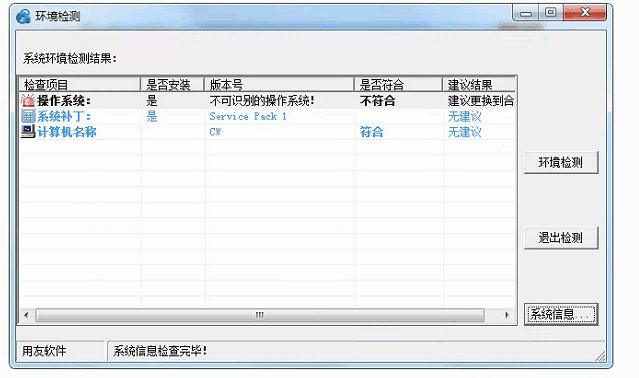Minimize the 环境检测 window
639x378 pixels.
tap(526, 13)
